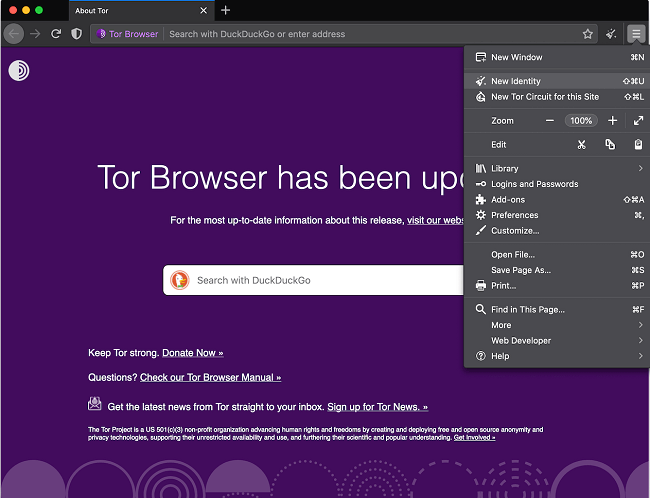Click the back navigation arrow
The width and height of the screenshot is (650, 498).
[x=14, y=34]
